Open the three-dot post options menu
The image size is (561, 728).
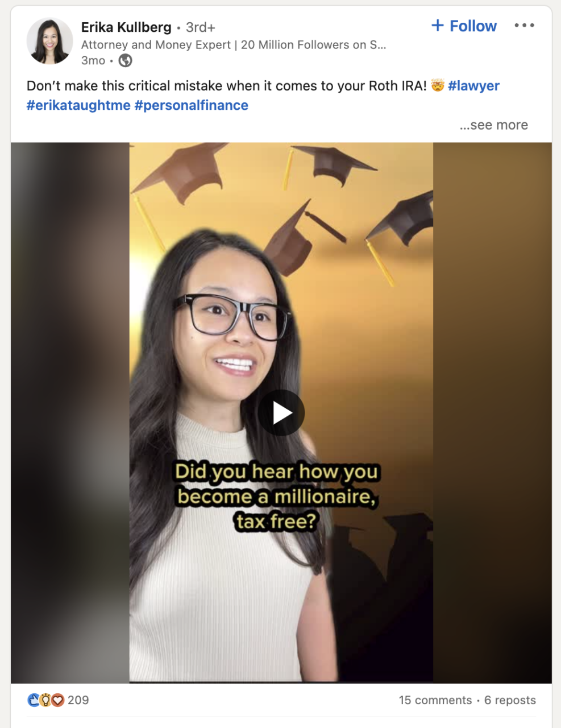click(524, 26)
